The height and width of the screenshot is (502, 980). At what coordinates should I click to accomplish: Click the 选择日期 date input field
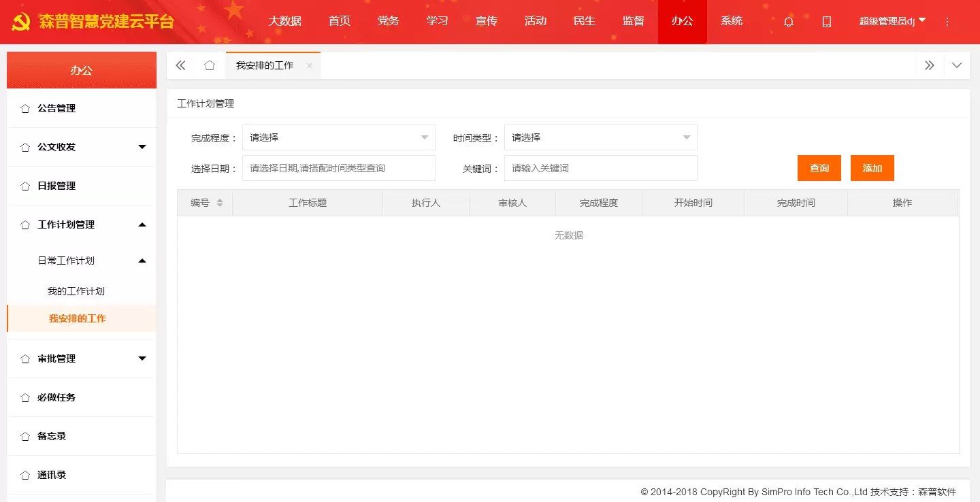click(339, 168)
